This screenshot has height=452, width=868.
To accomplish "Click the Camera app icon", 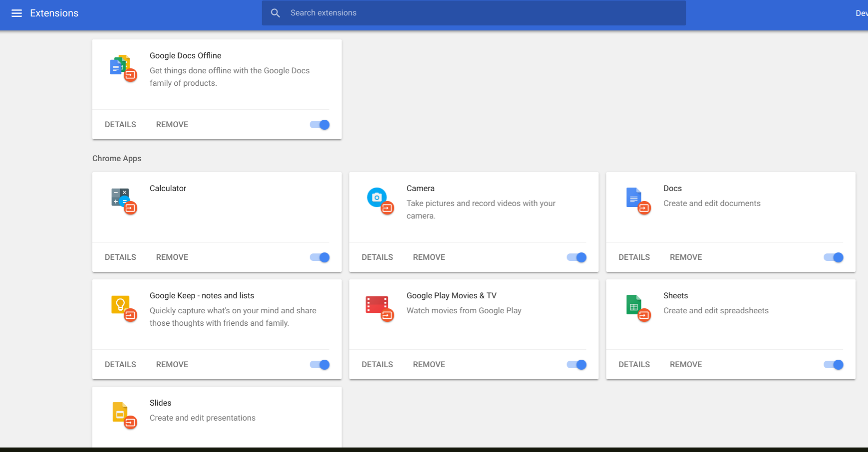I will click(x=378, y=199).
